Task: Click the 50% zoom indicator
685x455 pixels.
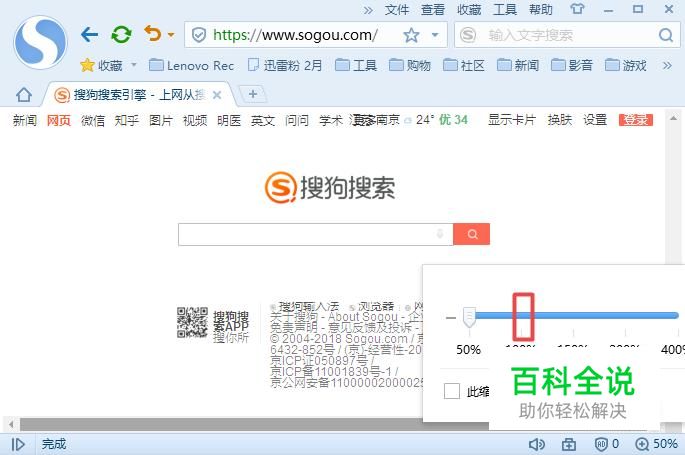Action: click(657, 444)
